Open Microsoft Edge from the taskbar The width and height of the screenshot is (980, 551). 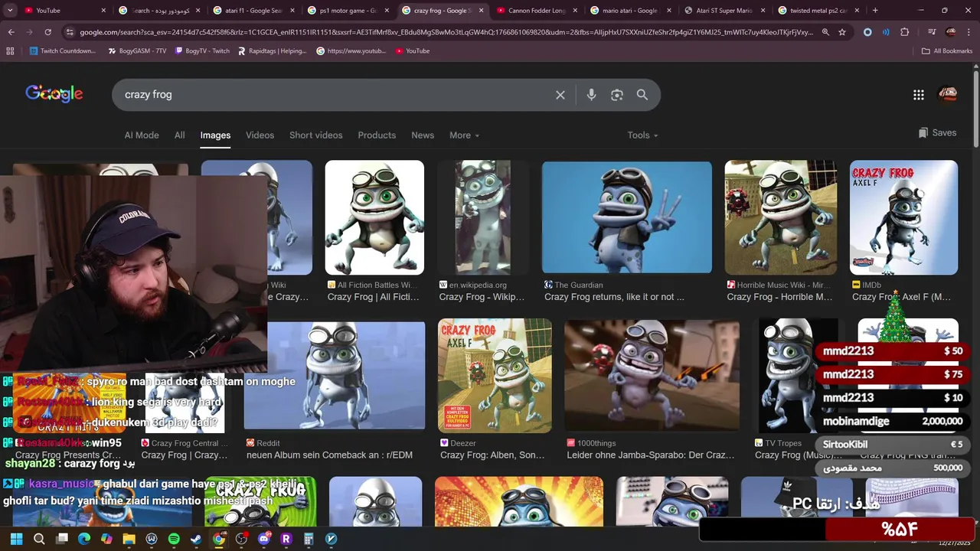[x=84, y=539]
